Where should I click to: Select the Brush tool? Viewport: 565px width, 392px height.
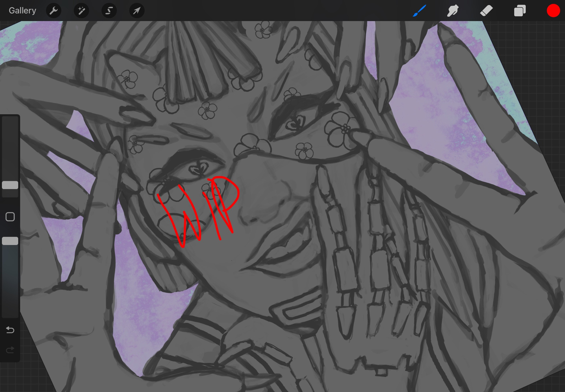420,11
